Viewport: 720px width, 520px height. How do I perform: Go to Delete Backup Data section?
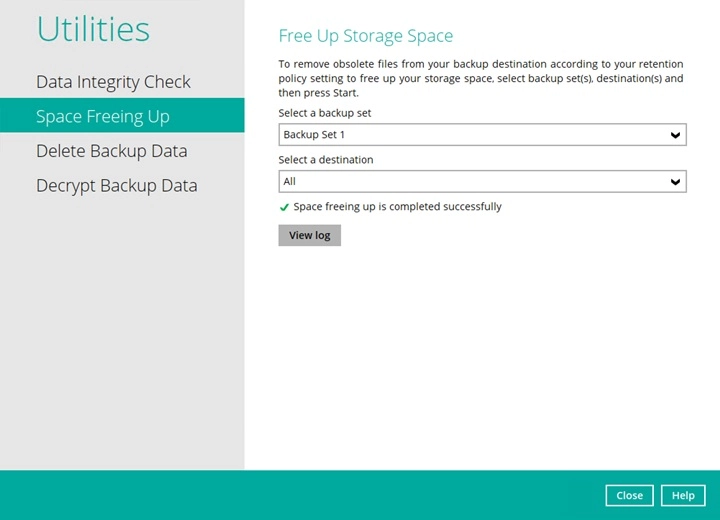[111, 151]
